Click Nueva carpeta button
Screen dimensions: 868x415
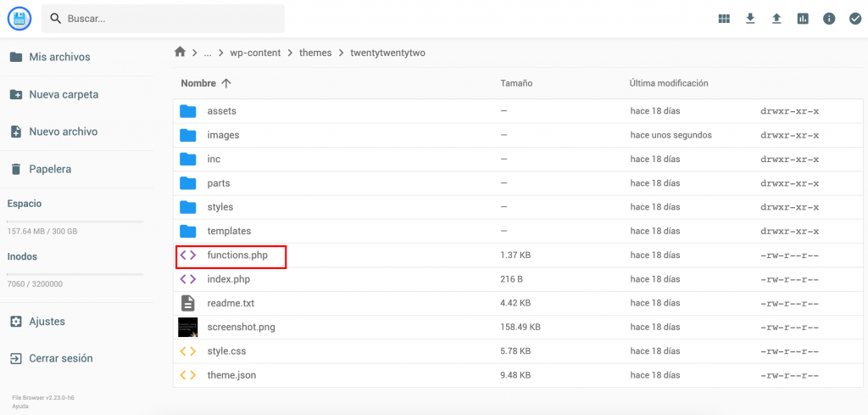point(64,94)
